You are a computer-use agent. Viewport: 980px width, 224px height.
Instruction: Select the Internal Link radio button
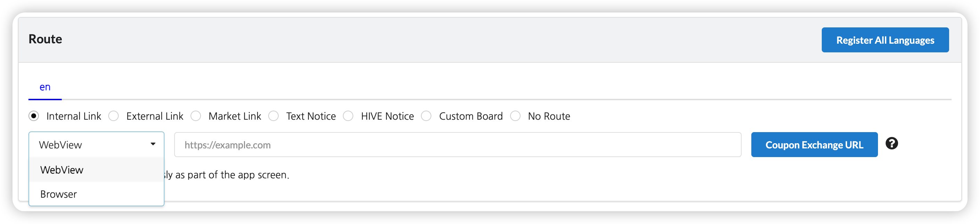point(34,116)
